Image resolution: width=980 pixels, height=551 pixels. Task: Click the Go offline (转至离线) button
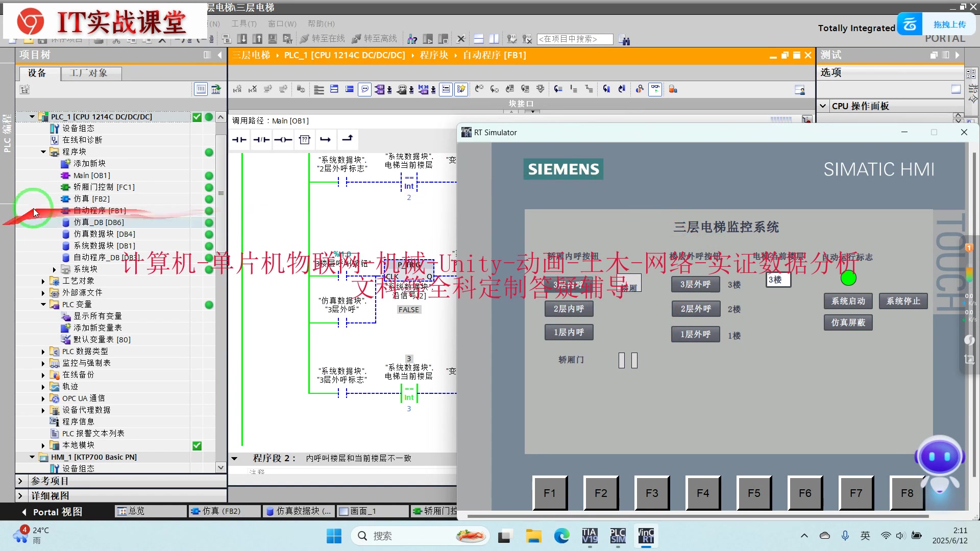[x=375, y=39]
